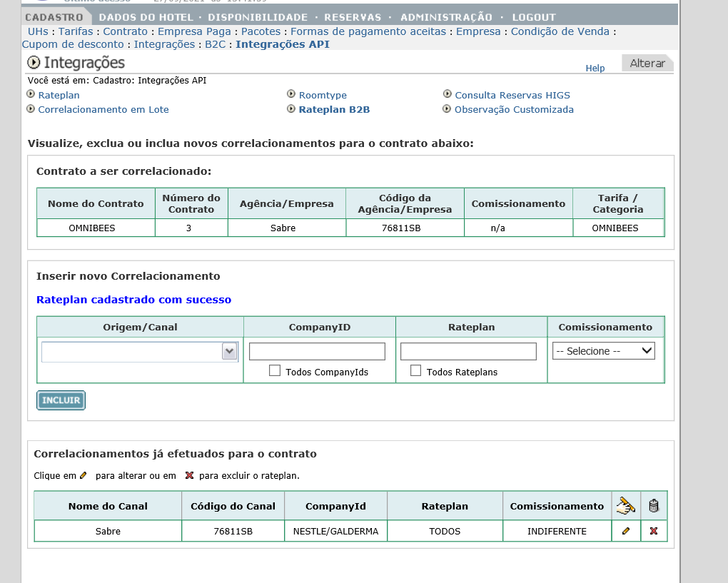Go to the Tarifas submenu link

click(76, 31)
